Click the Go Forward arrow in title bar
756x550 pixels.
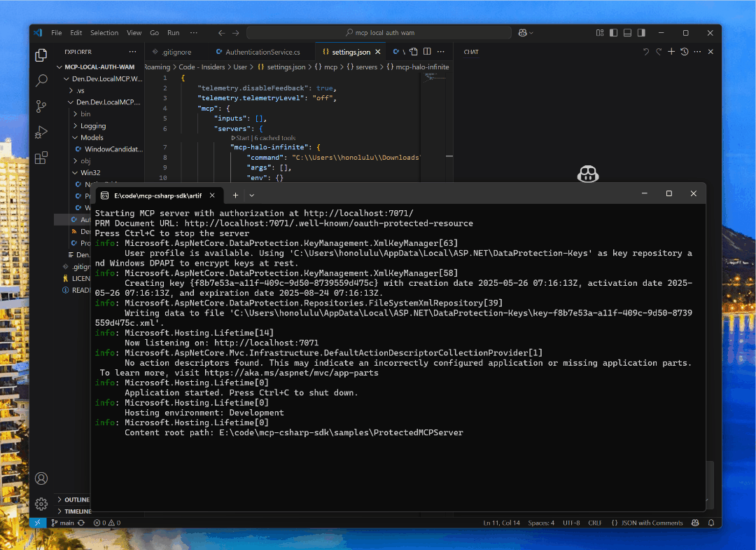236,33
